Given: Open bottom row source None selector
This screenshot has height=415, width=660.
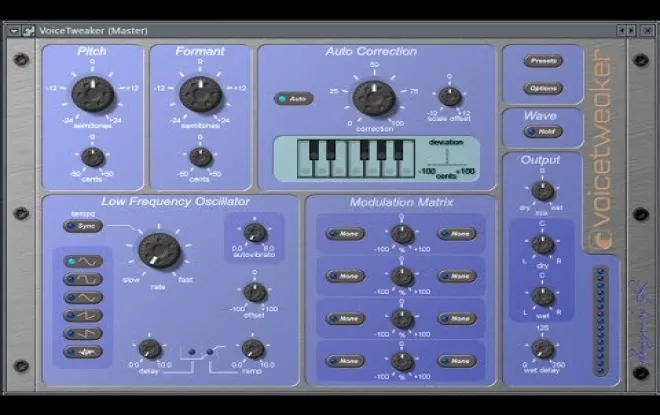Looking at the screenshot, I should pyautogui.click(x=345, y=361).
